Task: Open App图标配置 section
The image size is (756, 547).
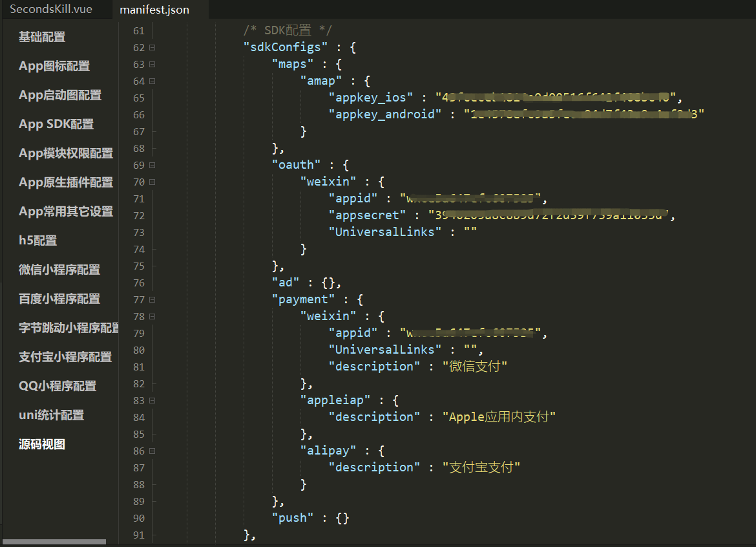Action: click(54, 65)
